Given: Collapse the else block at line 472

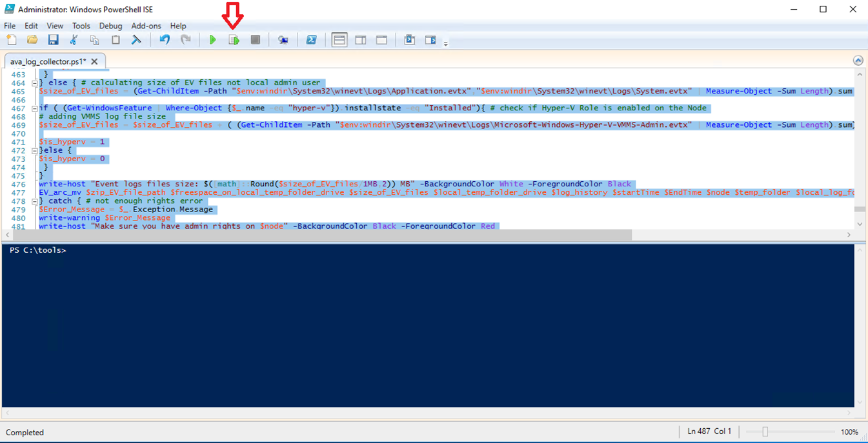Looking at the screenshot, I should [x=34, y=150].
